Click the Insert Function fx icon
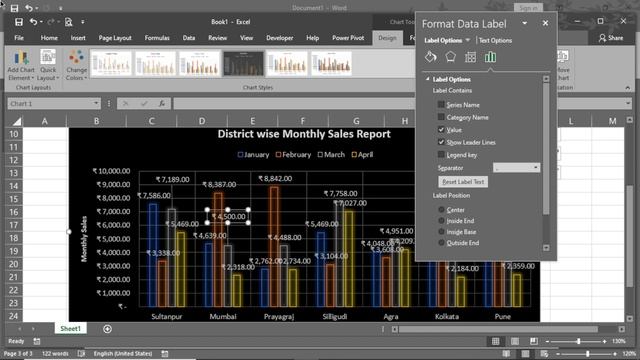Screen dimensions: 640x360 coord(162,104)
